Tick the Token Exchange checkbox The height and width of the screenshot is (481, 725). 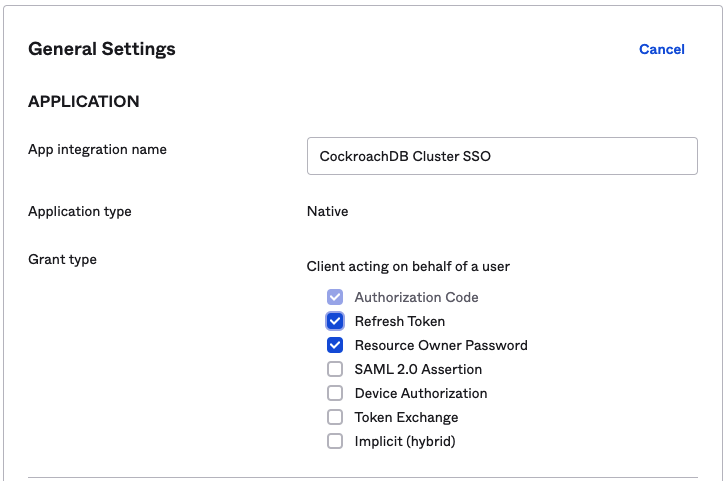coord(335,417)
